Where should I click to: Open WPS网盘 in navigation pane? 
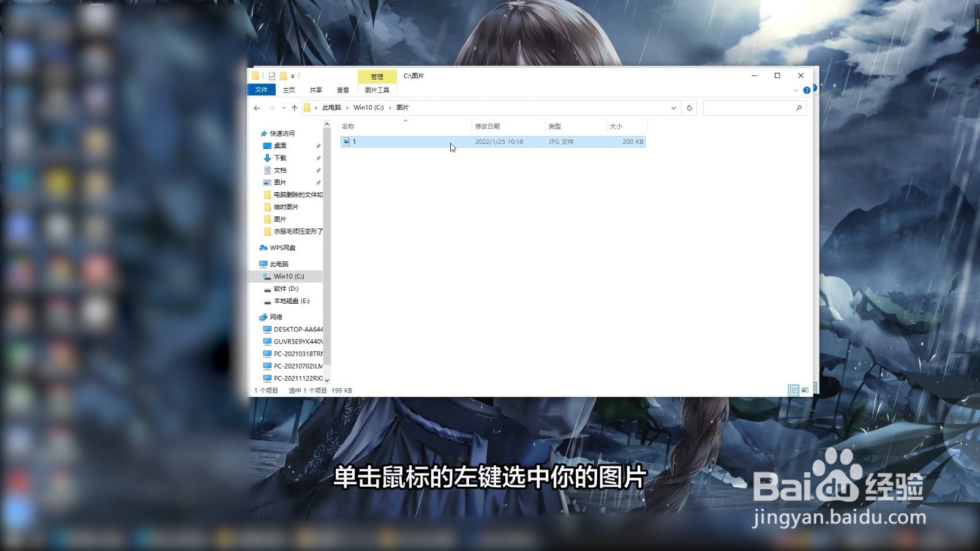[282, 248]
